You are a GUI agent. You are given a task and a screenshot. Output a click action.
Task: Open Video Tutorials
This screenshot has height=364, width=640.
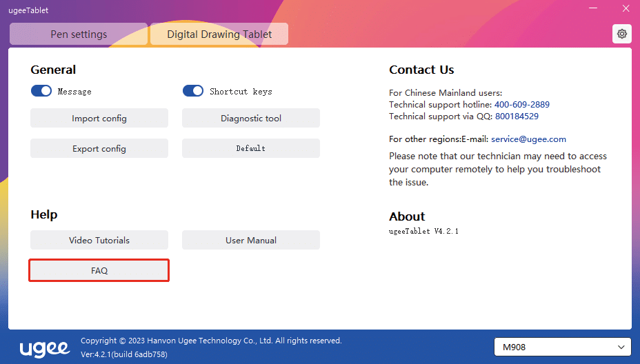(x=99, y=240)
